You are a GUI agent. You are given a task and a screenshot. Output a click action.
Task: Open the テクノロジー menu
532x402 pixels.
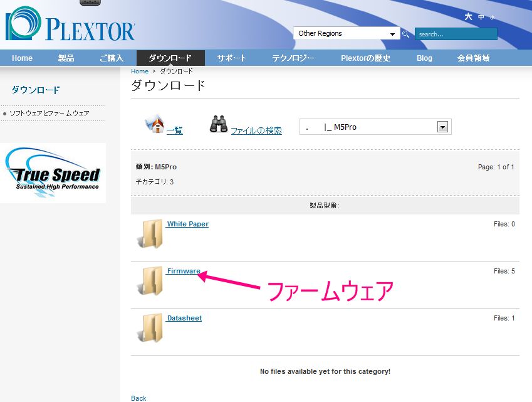[x=293, y=58]
